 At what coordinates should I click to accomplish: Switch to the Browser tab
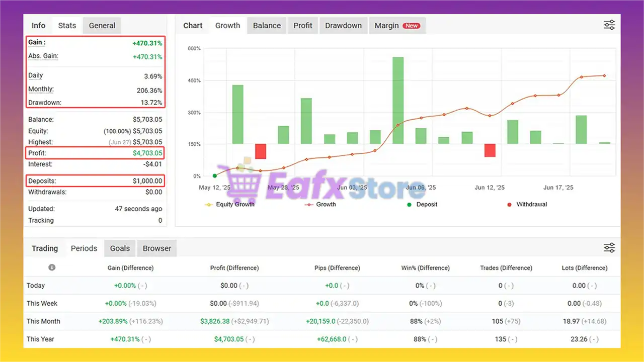pyautogui.click(x=157, y=248)
